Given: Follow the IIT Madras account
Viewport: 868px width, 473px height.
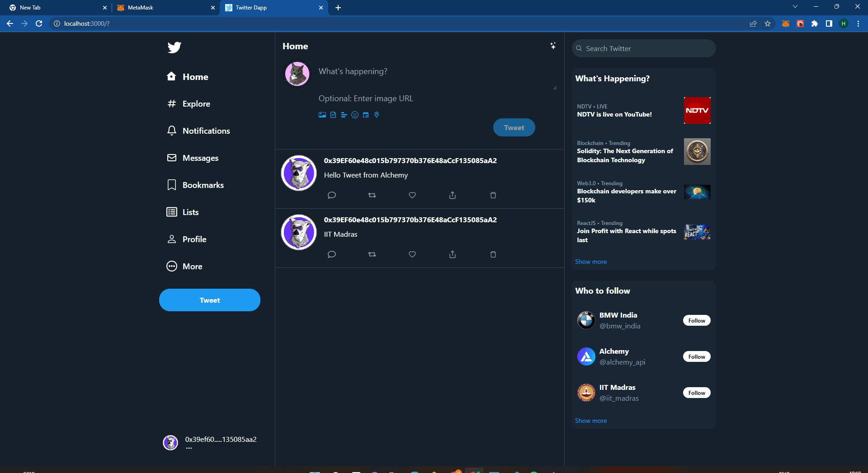Looking at the screenshot, I should point(696,393).
